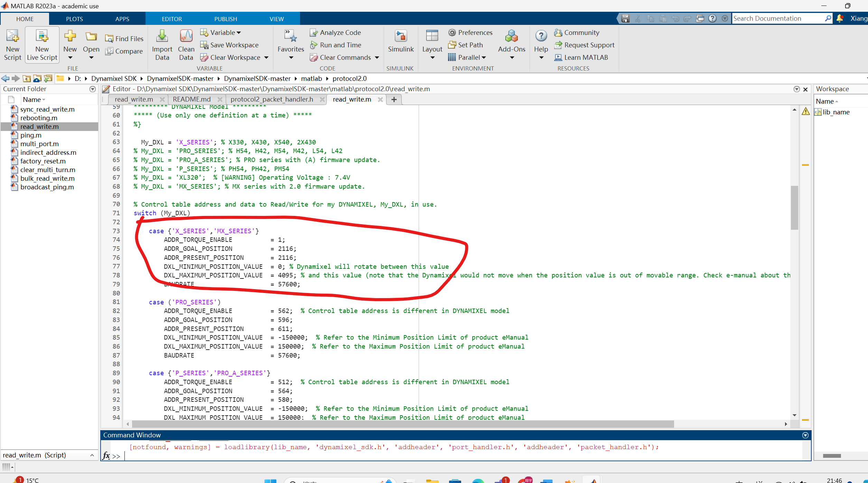Click lib_name variable in Workspace
Viewport: 868px width, 483px height.
(836, 112)
